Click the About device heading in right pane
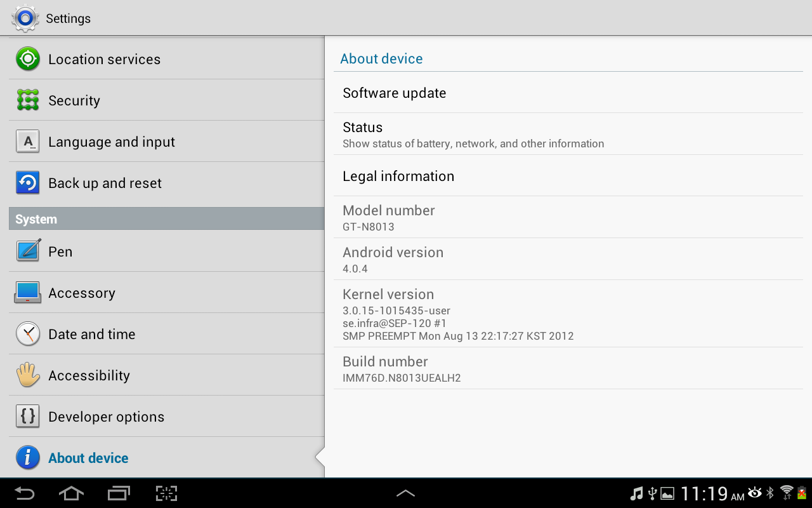 (381, 58)
